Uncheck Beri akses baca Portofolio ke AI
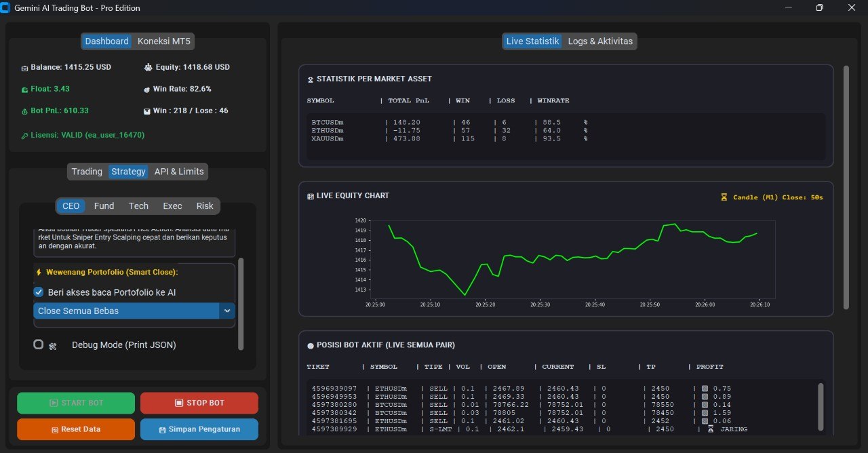868x453 pixels. click(x=39, y=292)
